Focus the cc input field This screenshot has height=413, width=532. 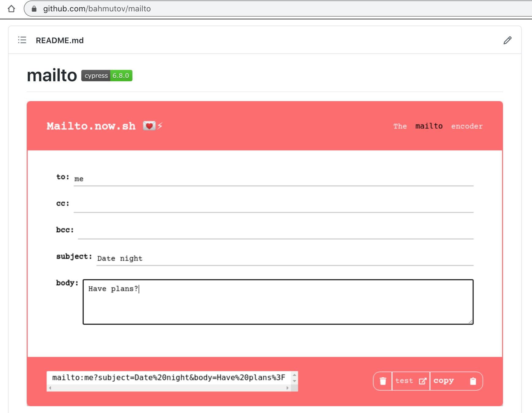(273, 205)
